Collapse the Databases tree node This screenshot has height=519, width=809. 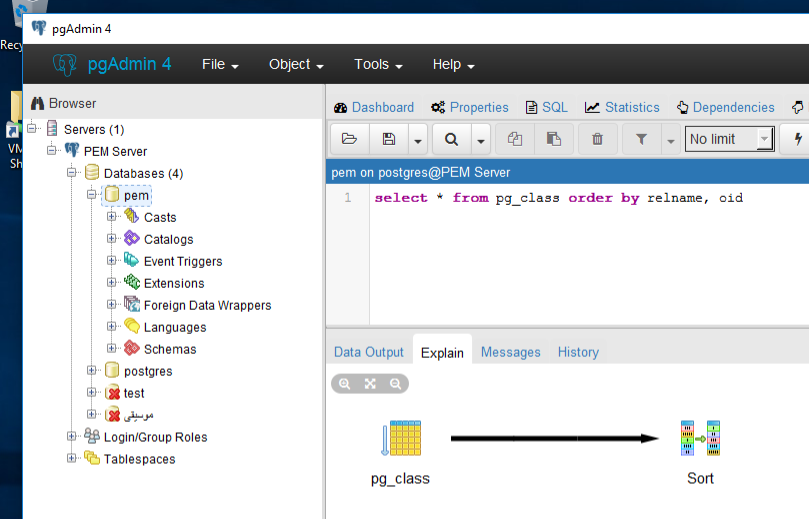[x=72, y=173]
